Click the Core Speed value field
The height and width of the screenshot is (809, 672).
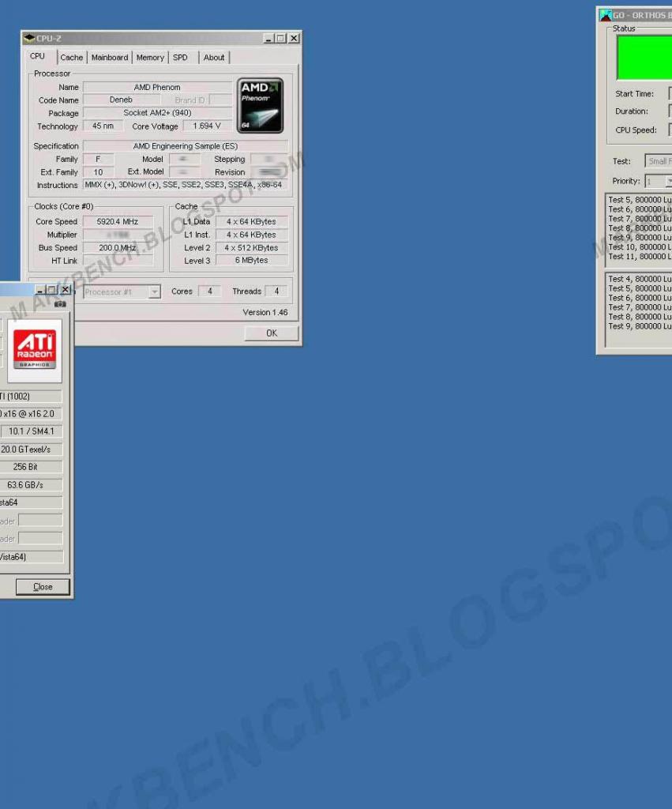point(118,221)
